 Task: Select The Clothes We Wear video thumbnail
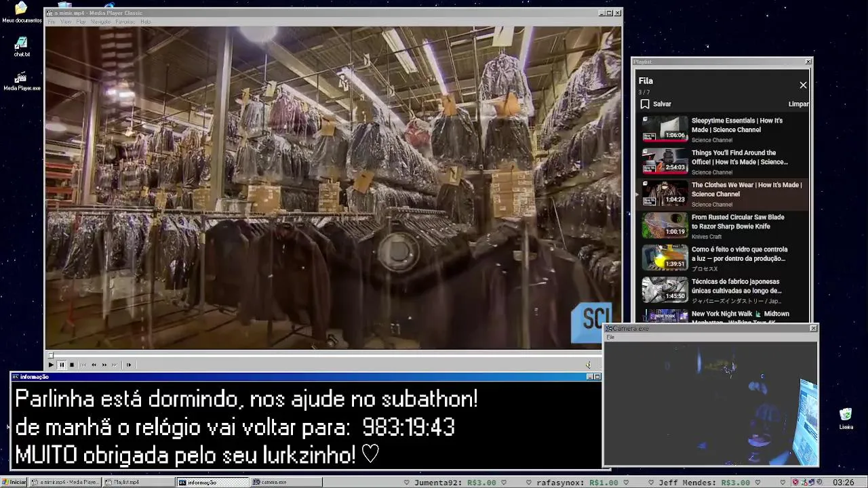click(x=665, y=192)
